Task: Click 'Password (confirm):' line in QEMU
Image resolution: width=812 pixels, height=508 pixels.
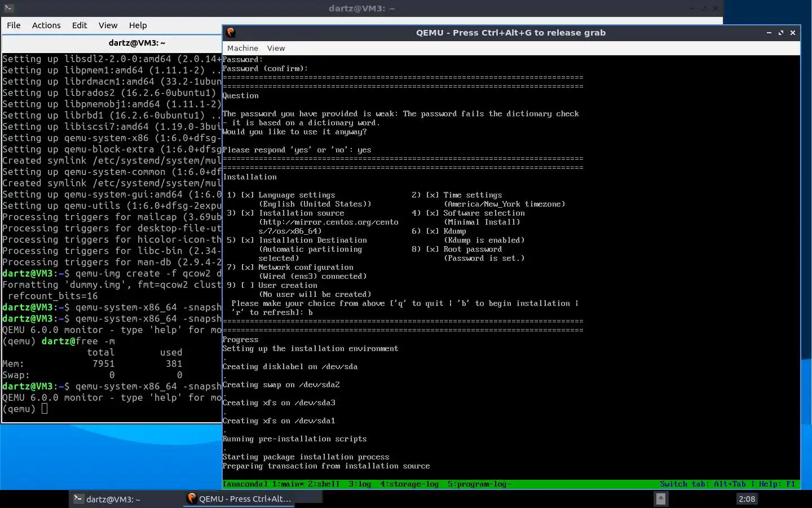Action: (265, 69)
